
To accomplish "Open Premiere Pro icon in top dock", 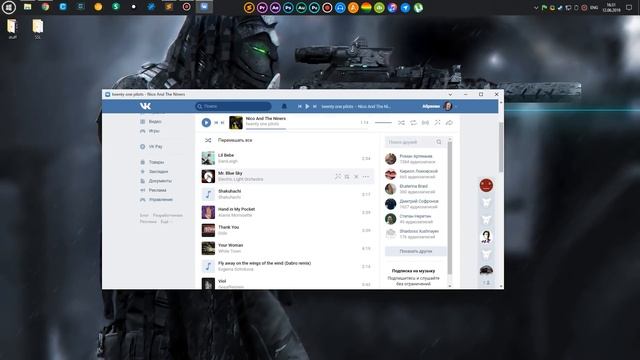I will point(262,7).
